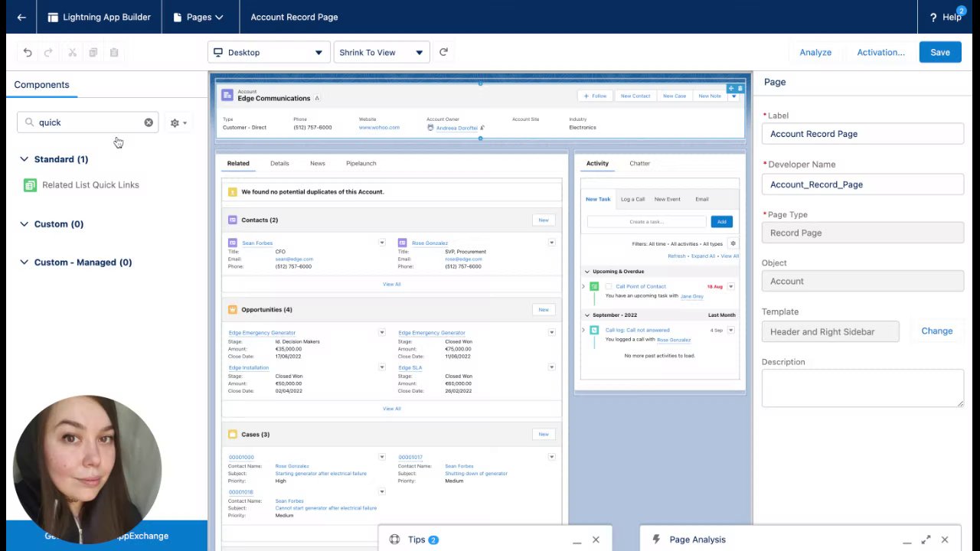Open the 18 Aug task dropdown
The width and height of the screenshot is (980, 551).
(x=730, y=286)
